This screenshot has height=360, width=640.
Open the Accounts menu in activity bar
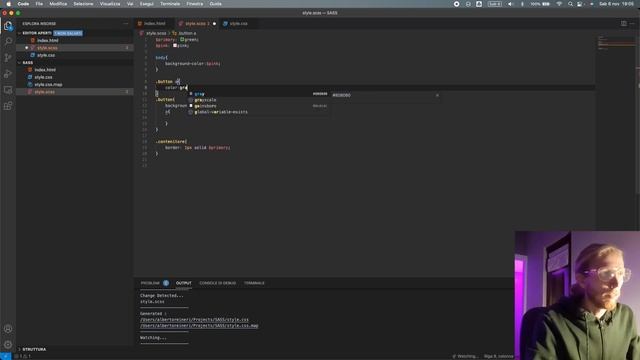click(8, 329)
